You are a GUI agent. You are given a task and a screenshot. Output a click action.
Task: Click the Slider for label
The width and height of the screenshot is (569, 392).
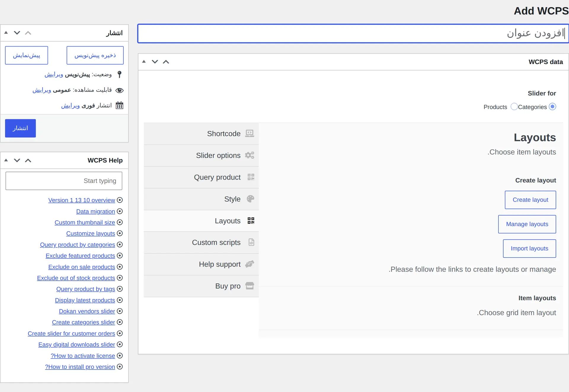pos(542,93)
